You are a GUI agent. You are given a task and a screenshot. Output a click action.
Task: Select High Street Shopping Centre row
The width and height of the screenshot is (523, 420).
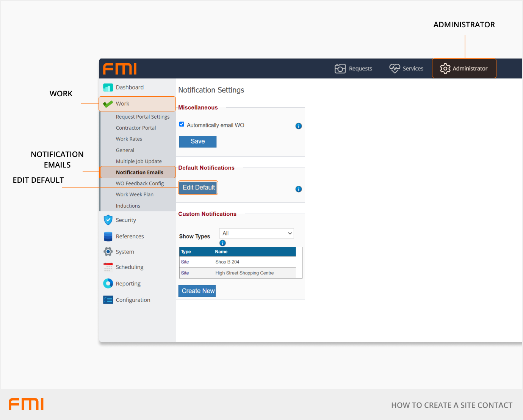tap(244, 273)
